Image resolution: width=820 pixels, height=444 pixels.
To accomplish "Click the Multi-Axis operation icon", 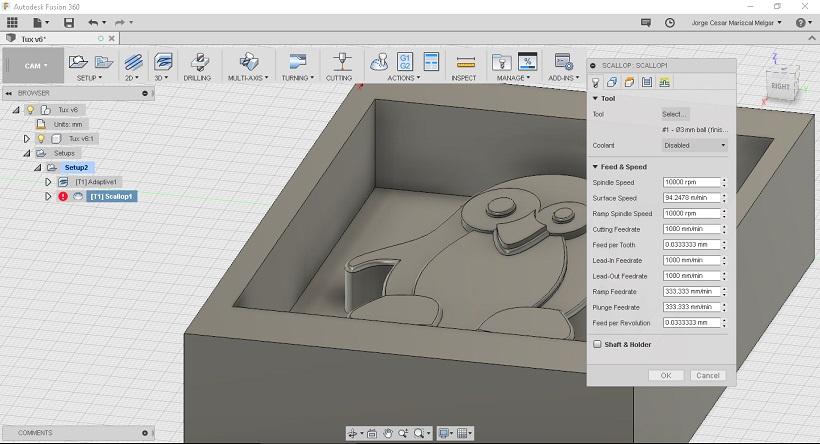I will click(x=248, y=62).
